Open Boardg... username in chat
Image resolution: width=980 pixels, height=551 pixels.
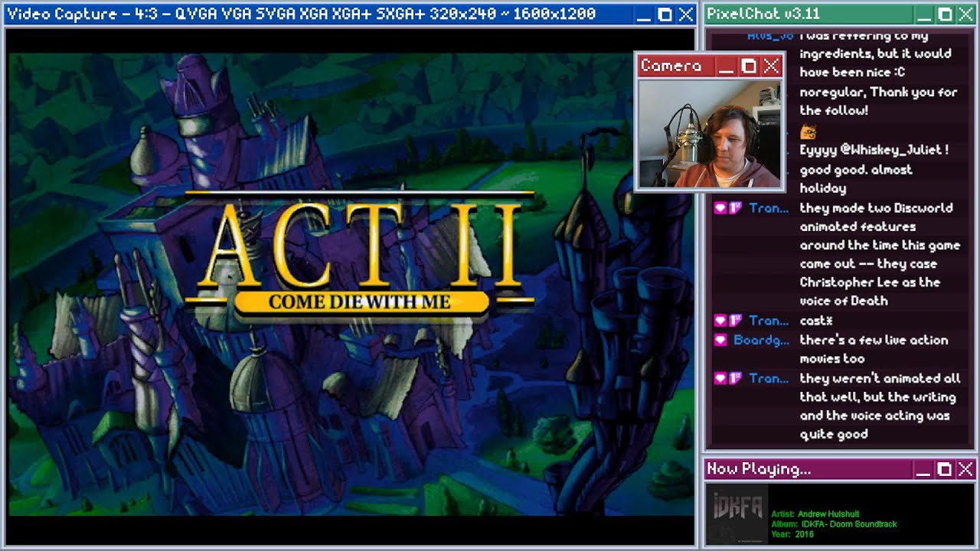coord(761,340)
